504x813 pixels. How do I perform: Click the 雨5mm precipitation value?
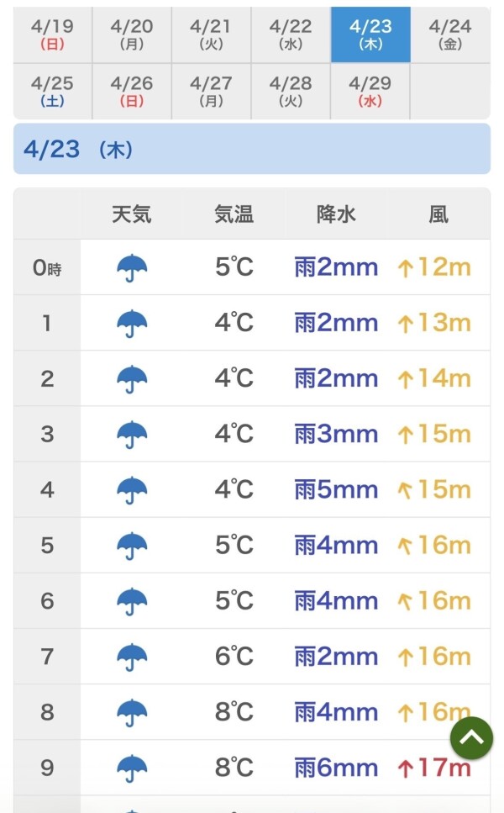(336, 490)
